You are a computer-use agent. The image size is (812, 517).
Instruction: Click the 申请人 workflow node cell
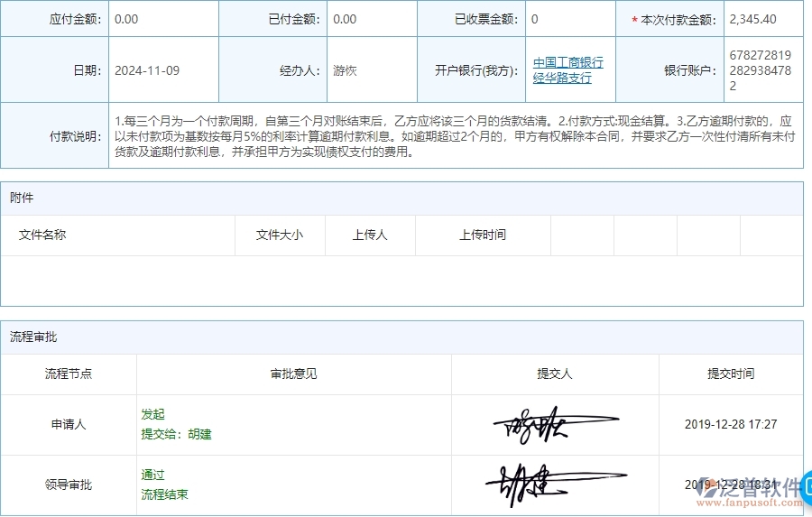pos(68,424)
